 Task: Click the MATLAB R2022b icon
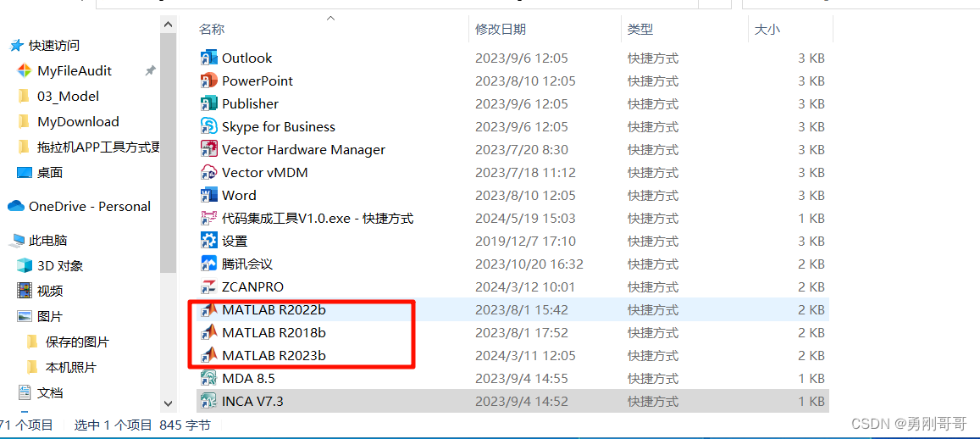pos(208,309)
